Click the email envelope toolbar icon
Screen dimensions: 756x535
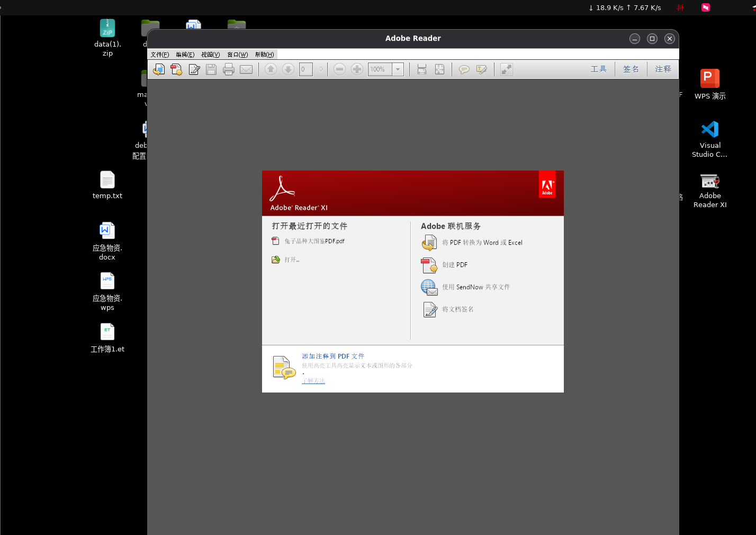point(246,69)
